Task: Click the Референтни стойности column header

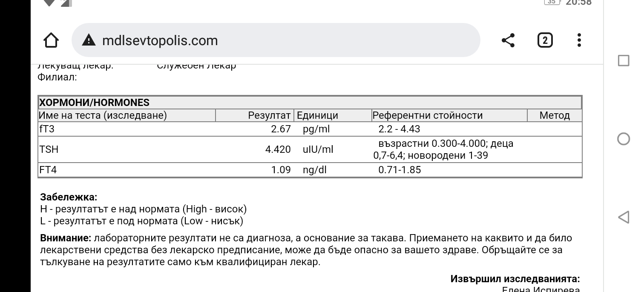Action: 427,115
